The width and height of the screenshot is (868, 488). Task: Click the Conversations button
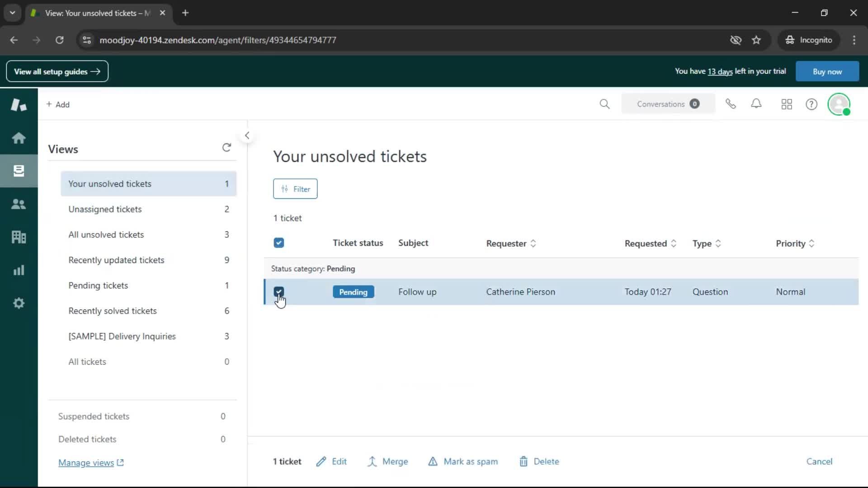668,104
